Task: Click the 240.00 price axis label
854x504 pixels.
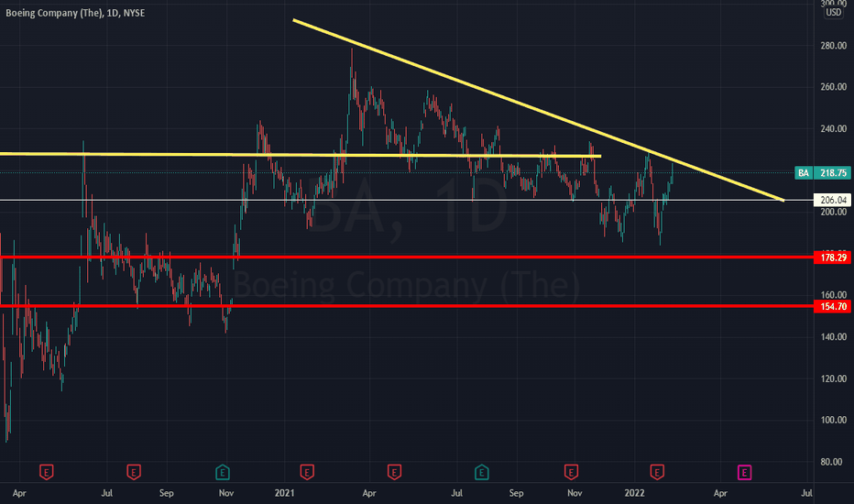Action: 833,128
